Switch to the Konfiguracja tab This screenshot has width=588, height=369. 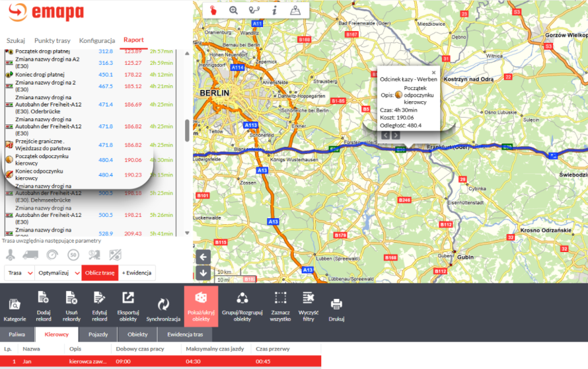tap(97, 40)
